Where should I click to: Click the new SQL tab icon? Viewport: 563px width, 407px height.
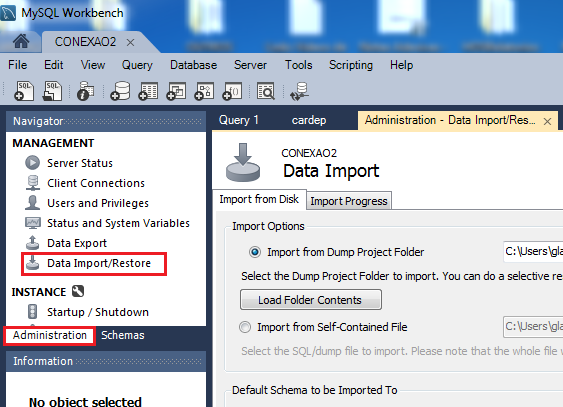pos(24,91)
